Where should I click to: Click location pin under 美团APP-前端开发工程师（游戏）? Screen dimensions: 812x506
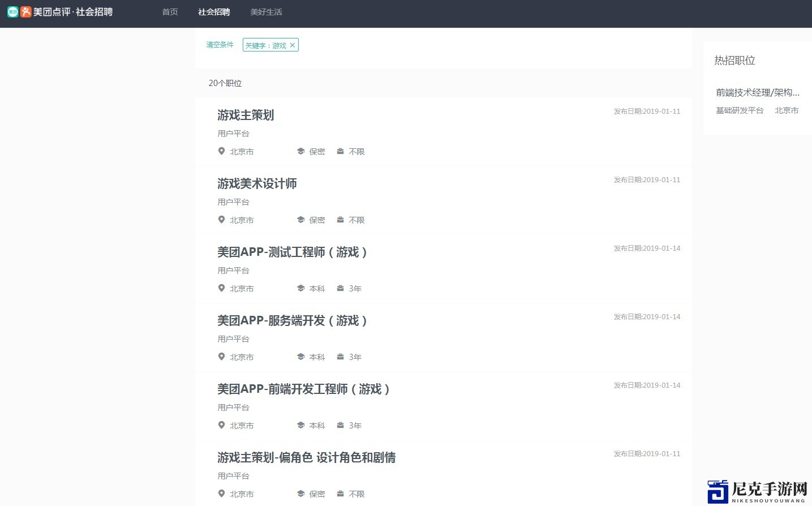pyautogui.click(x=221, y=425)
